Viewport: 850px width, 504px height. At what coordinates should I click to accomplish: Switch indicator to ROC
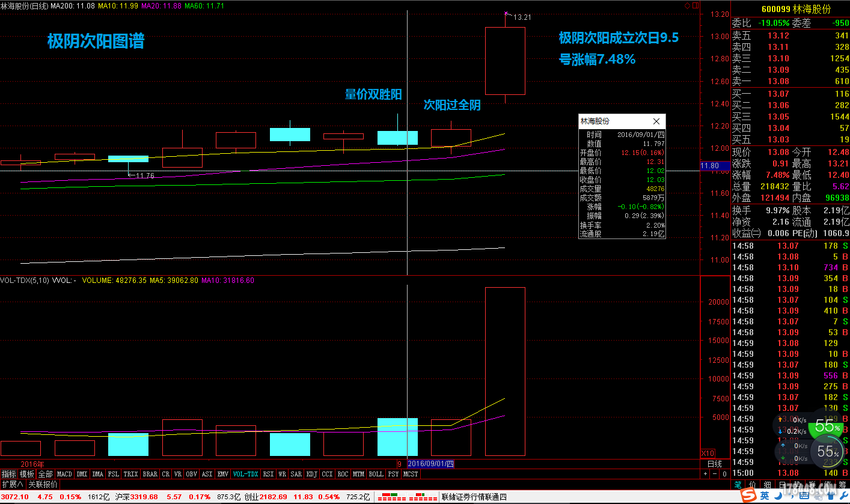[343, 474]
